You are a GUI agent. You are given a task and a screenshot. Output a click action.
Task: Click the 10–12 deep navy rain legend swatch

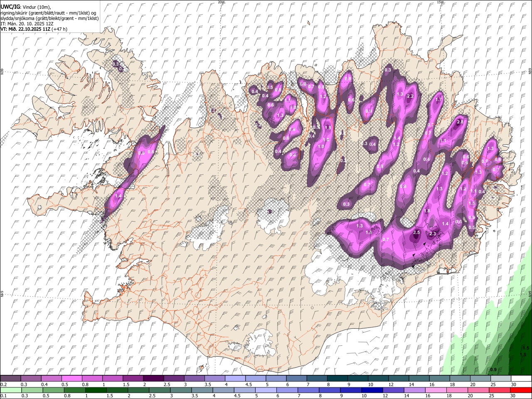[x=372, y=390]
